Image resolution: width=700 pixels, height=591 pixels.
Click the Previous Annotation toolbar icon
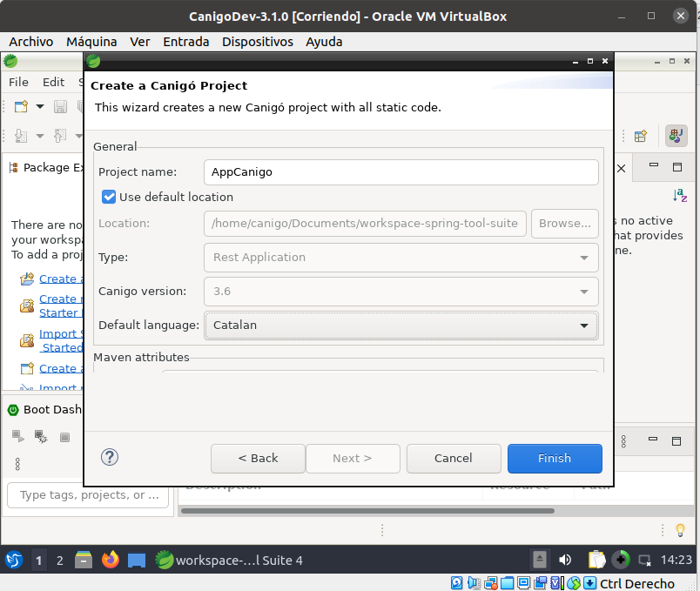60,136
